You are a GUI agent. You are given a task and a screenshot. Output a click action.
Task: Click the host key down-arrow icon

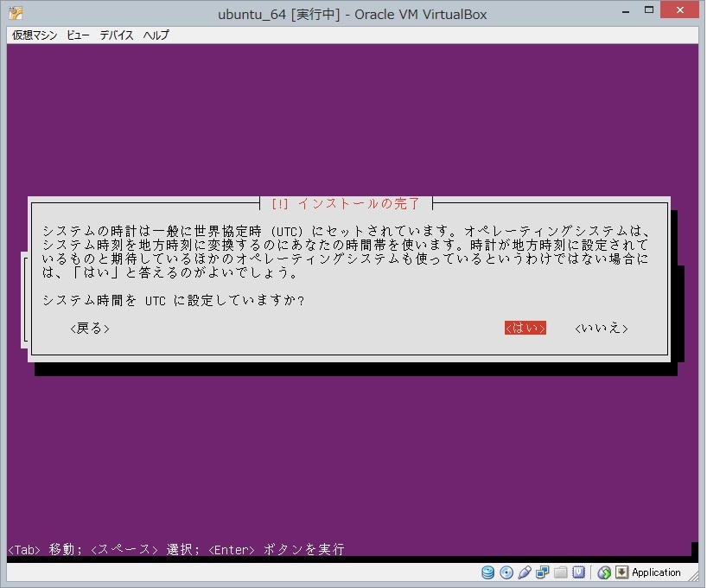(621, 572)
